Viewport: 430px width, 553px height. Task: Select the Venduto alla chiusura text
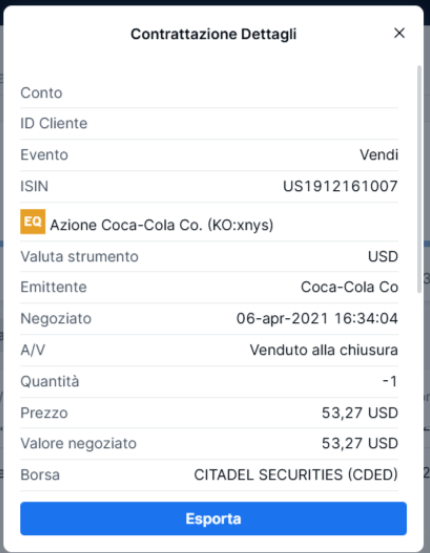(324, 350)
